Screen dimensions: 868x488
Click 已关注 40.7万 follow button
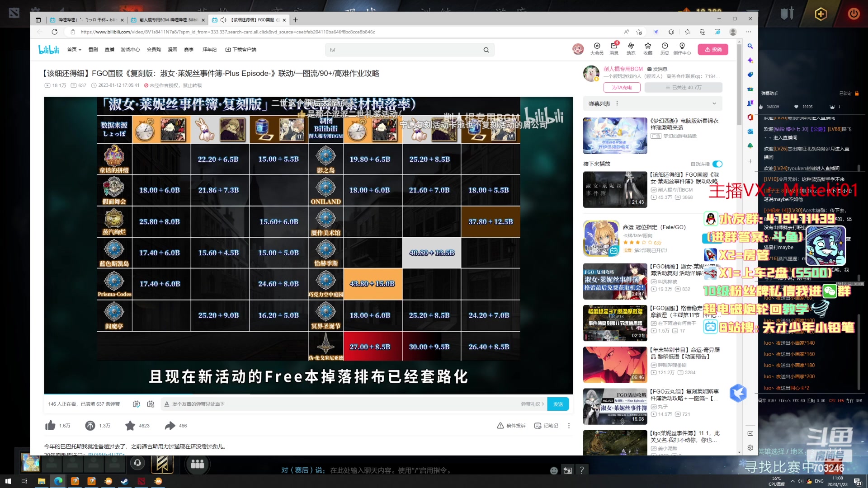coord(683,88)
